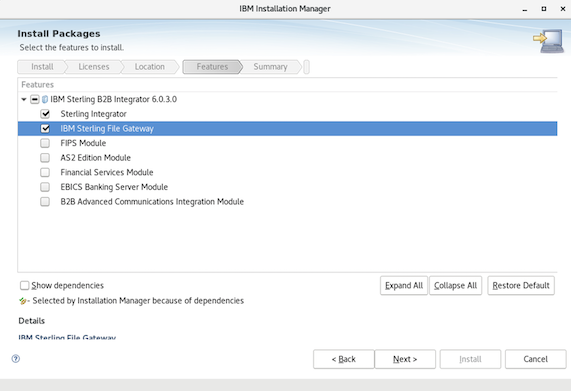Tick B2B Advanced Communications Integration Module checkbox
Viewport: 571px width, 391px height.
point(45,201)
